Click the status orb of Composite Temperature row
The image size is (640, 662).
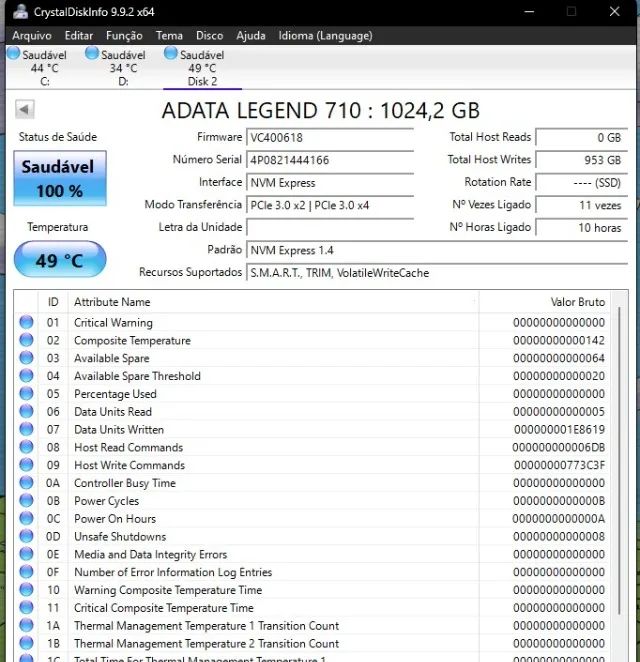[x=26, y=340]
